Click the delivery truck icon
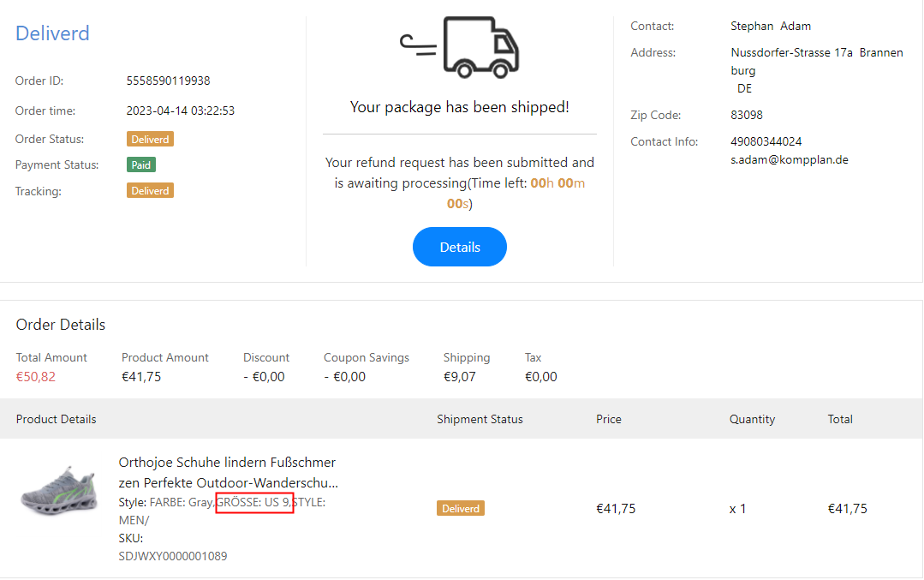The height and width of the screenshot is (580, 924). click(460, 47)
